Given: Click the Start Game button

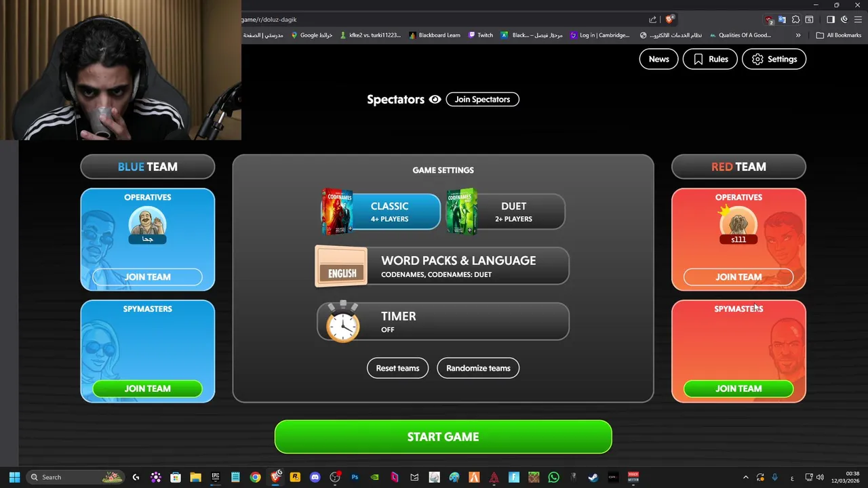Looking at the screenshot, I should click(443, 437).
